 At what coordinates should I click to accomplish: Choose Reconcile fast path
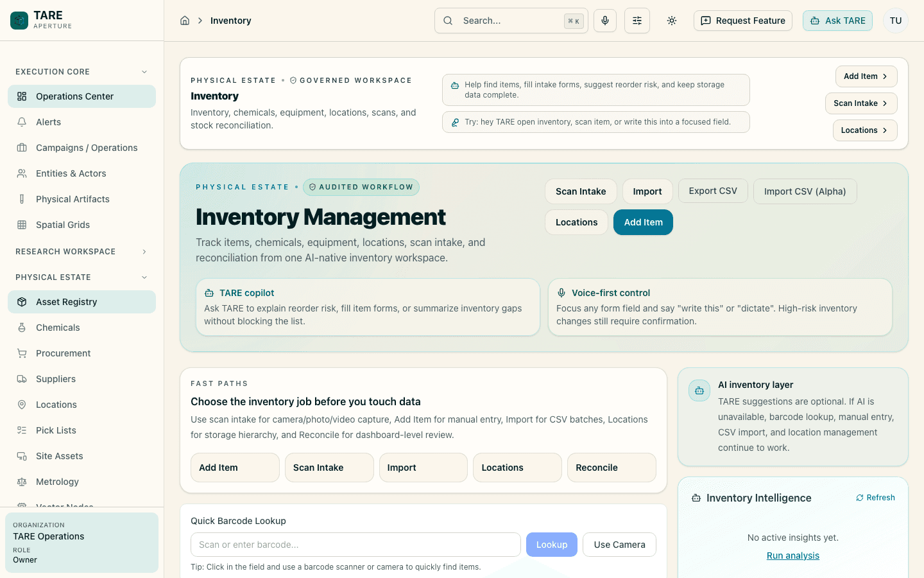[612, 468]
